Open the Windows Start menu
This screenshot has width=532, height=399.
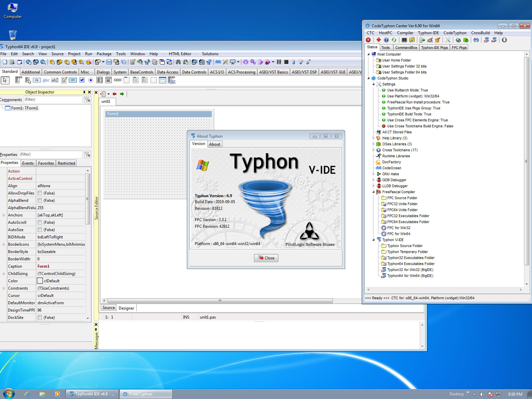[9, 394]
